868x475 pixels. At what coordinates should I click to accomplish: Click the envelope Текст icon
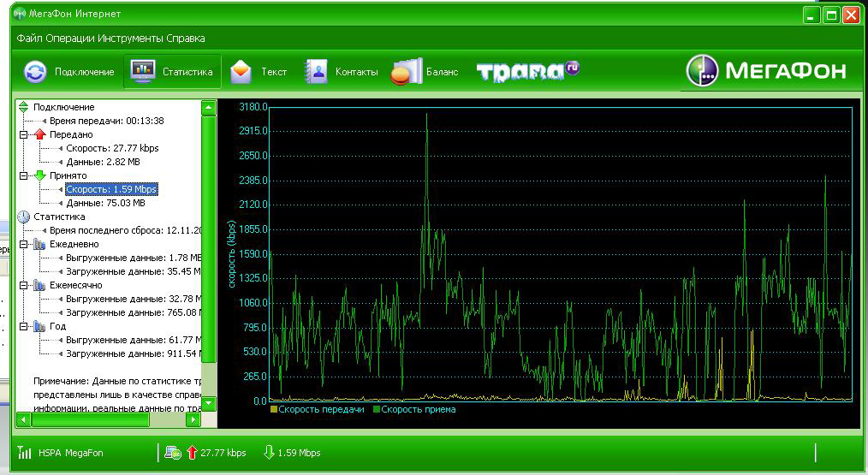241,72
